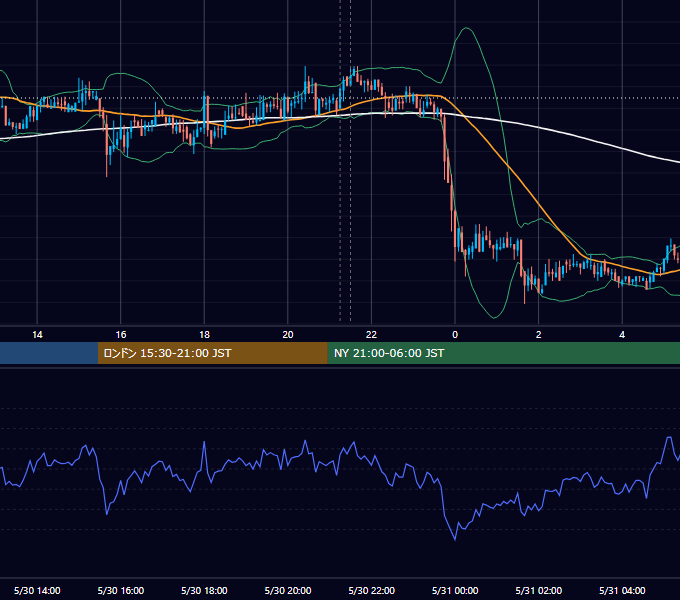Image resolution: width=680 pixels, height=600 pixels.
Task: Click the 20 hour label on the price chart axis
Action: point(288,335)
